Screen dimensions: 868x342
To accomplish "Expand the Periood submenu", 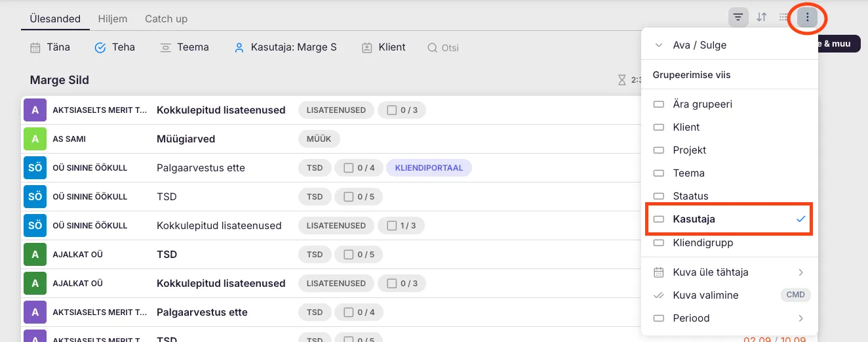I will tap(729, 318).
